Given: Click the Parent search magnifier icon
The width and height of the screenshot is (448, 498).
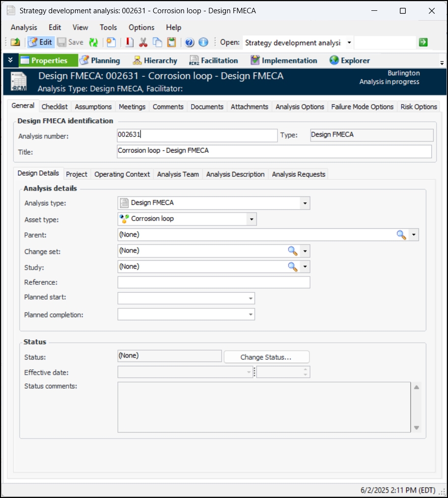Looking at the screenshot, I should [x=401, y=235].
